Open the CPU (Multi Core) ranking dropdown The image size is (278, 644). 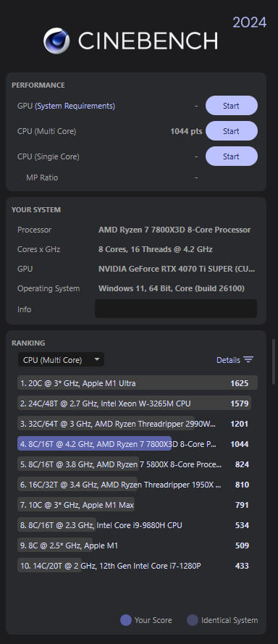62,360
